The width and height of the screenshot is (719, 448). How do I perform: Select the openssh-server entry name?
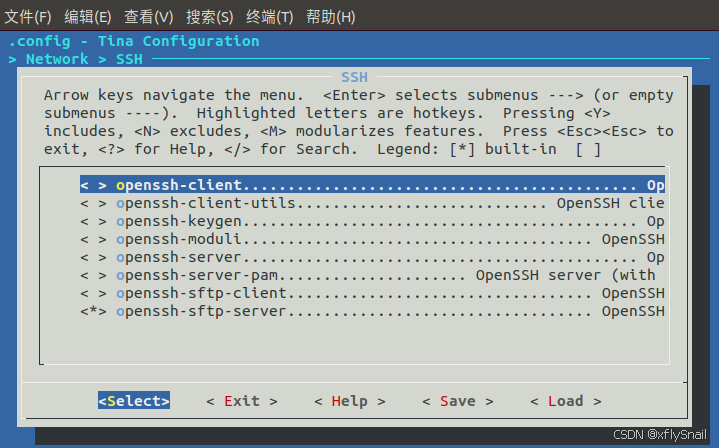(x=179, y=257)
